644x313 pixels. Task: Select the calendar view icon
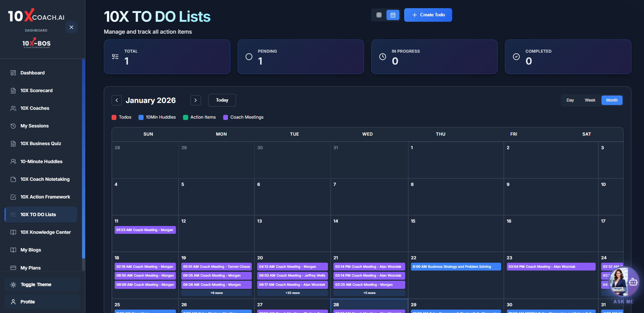[x=393, y=15]
